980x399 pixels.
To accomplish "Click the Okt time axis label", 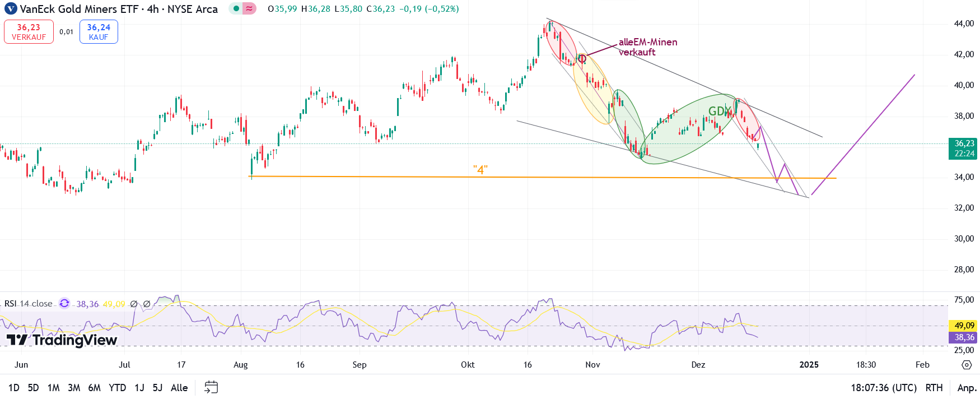I will (x=468, y=365).
